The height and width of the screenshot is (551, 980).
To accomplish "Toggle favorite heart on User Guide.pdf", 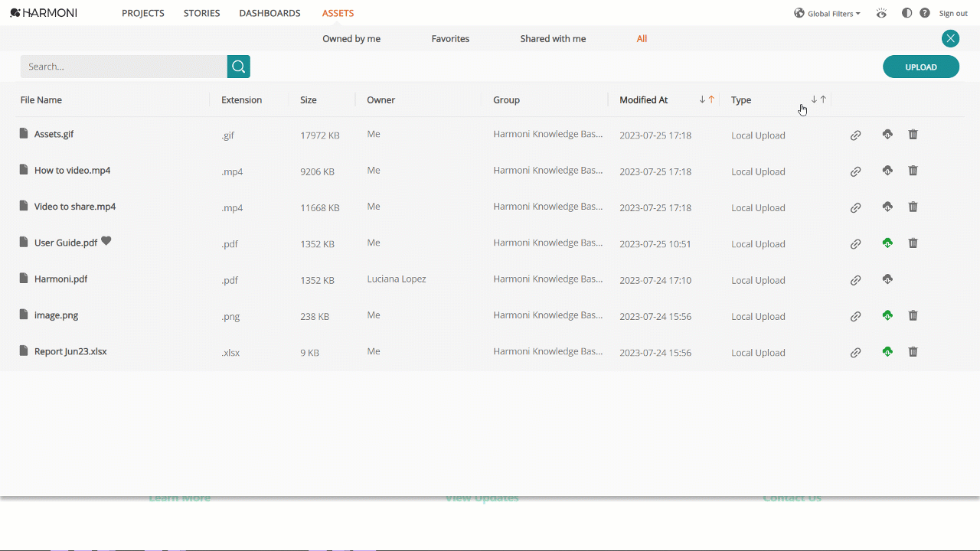I will 106,241.
